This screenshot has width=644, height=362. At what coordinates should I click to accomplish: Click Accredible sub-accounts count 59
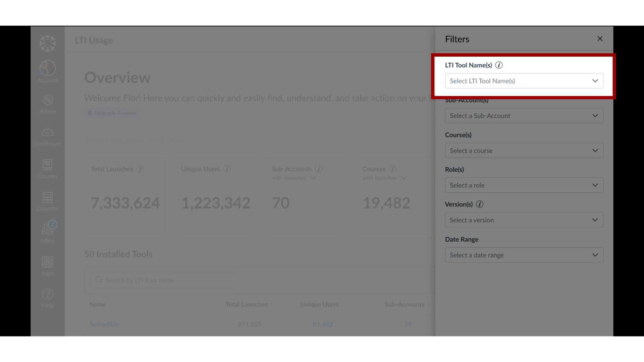(x=408, y=324)
